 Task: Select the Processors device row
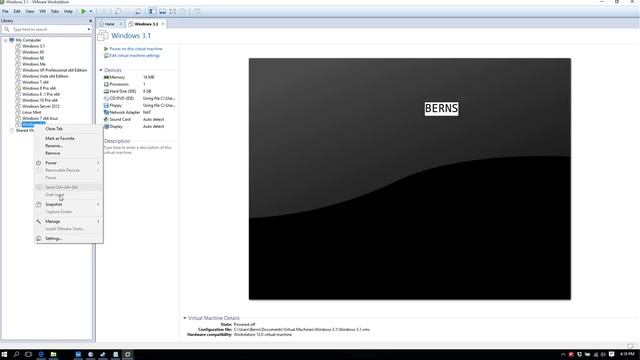pos(139,84)
